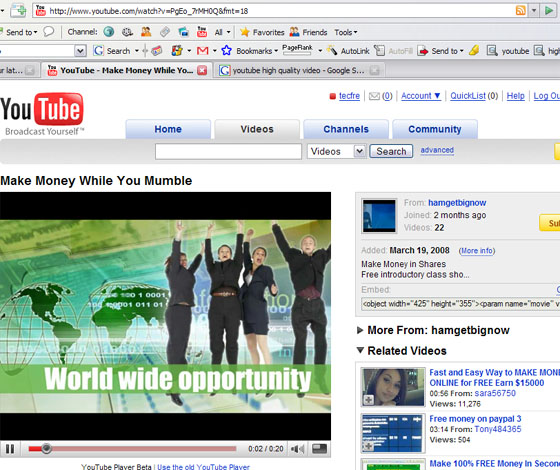Open the inbox envelope icon
This screenshot has height=470, width=560.
374,96
